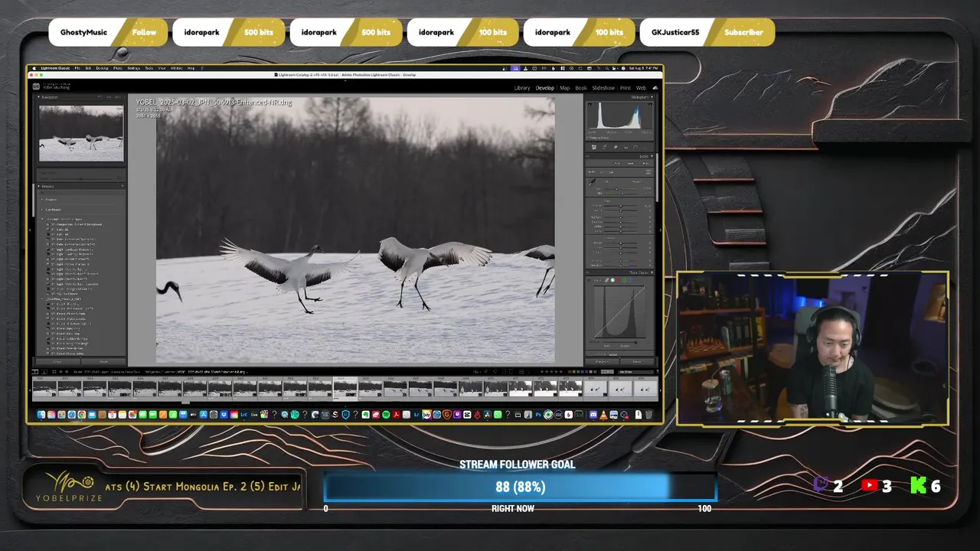The height and width of the screenshot is (551, 980).
Task: Open Photoshop from the dock
Action: coord(538,415)
